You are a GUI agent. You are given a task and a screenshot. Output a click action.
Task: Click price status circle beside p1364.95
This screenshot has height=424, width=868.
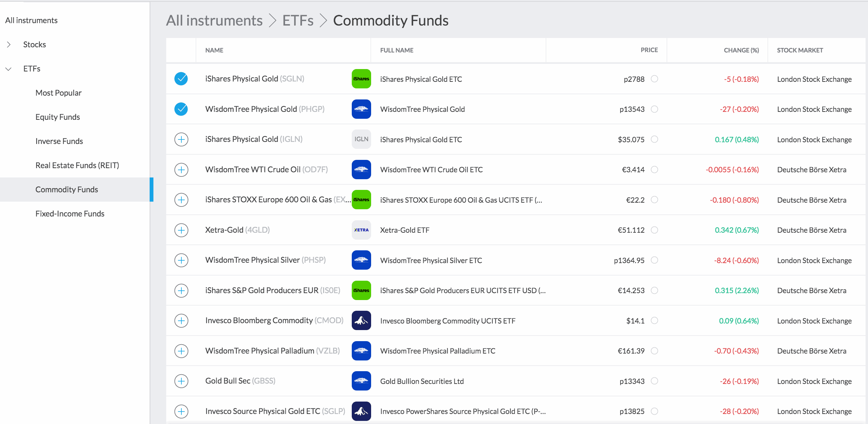pos(654,260)
